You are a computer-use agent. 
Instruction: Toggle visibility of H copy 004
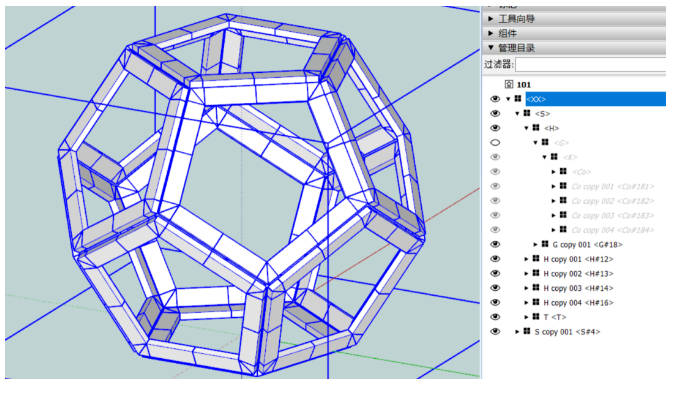coord(495,303)
